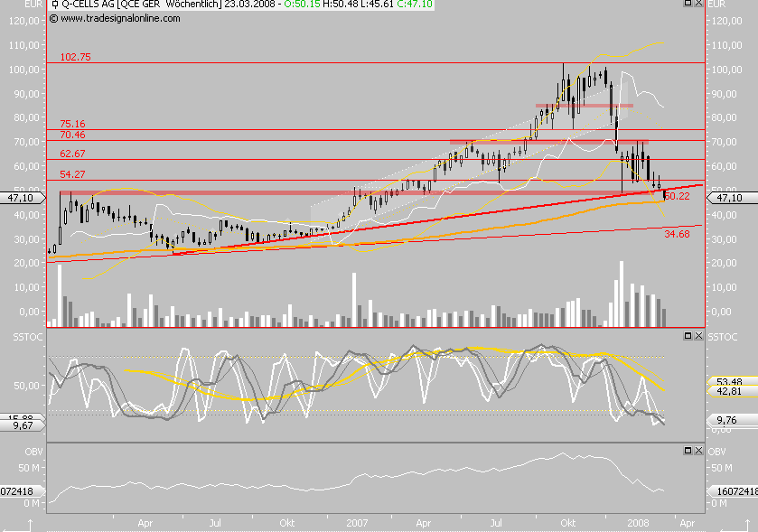758x532 pixels.
Task: Close the SSTOC indicator panel
Action: pos(698,335)
